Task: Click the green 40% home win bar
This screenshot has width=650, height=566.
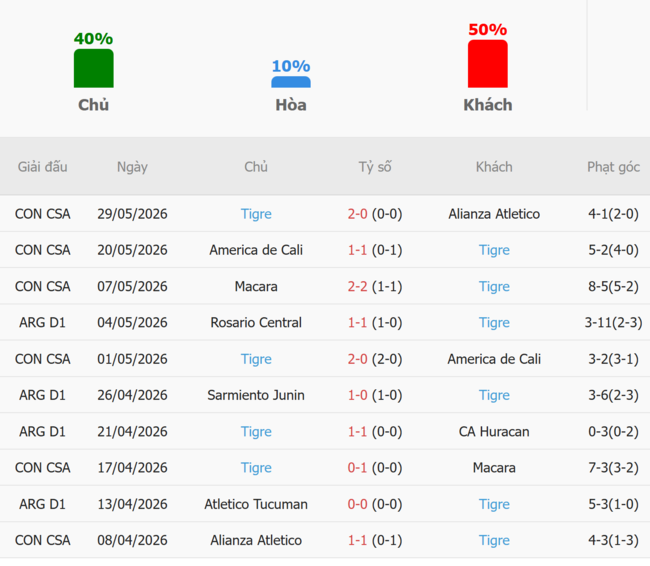Action: coord(94,68)
